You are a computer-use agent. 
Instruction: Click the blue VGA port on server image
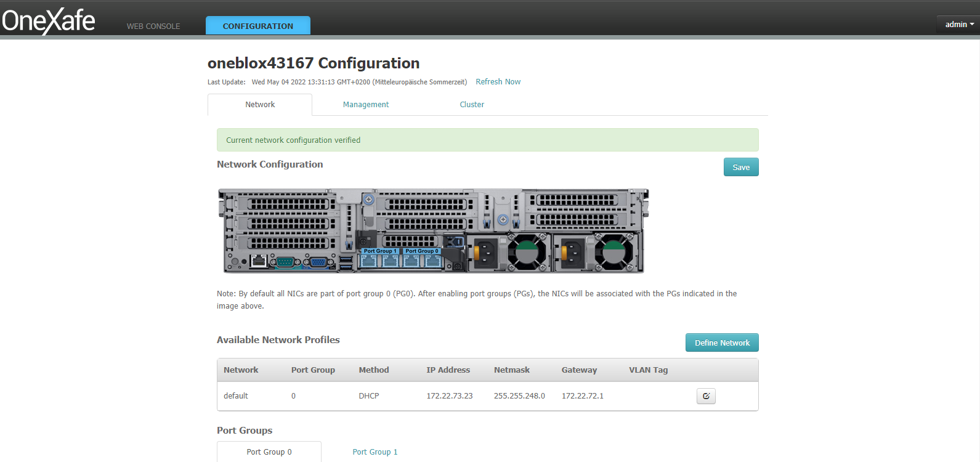[x=318, y=262]
